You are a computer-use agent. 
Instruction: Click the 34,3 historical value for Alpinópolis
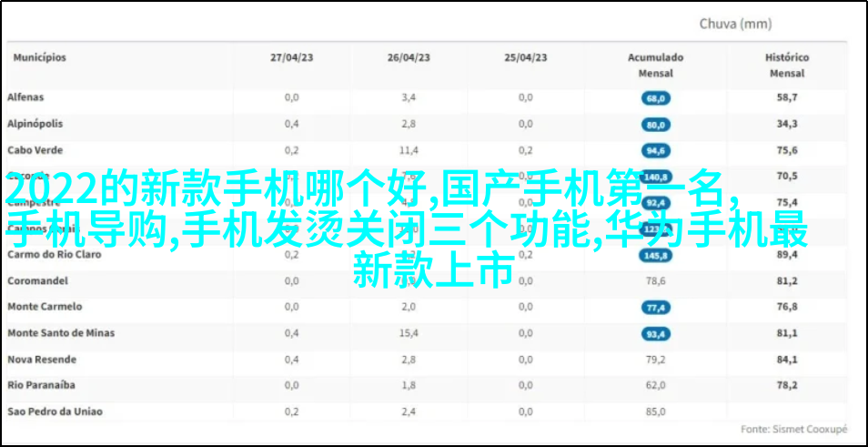coord(787,124)
